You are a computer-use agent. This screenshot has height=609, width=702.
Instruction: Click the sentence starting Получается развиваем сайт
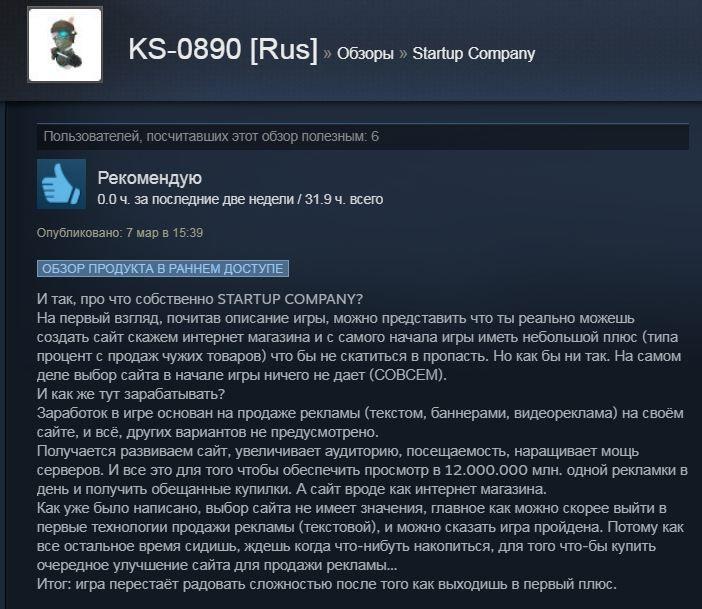(x=362, y=470)
